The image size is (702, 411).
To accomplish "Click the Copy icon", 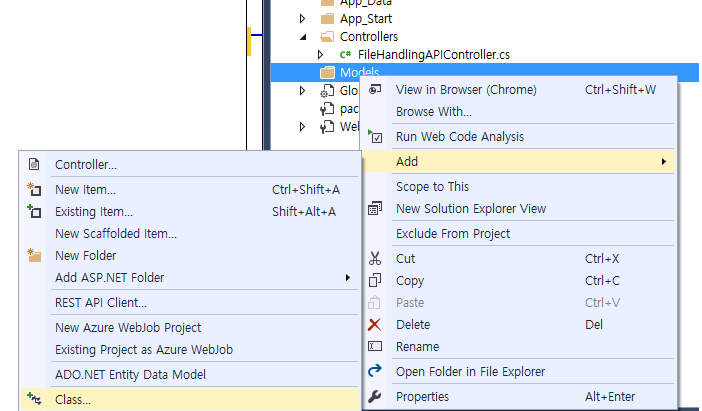I will coord(375,280).
